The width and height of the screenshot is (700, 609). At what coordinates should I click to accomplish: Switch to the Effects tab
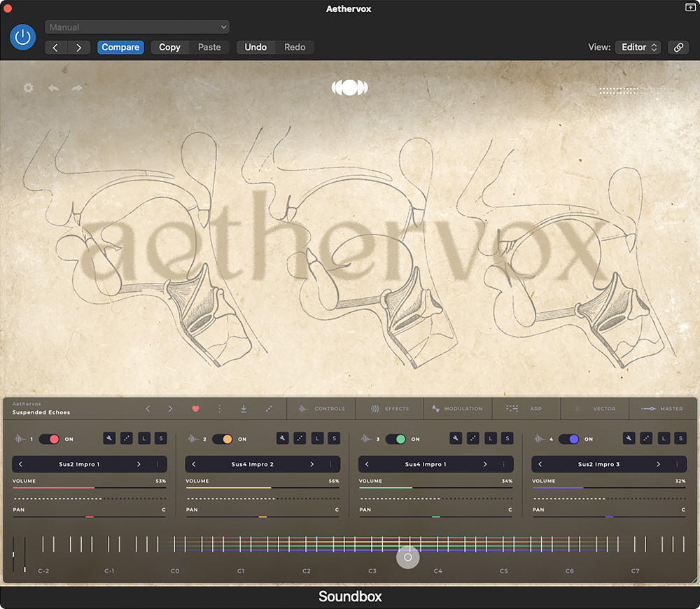(x=390, y=409)
